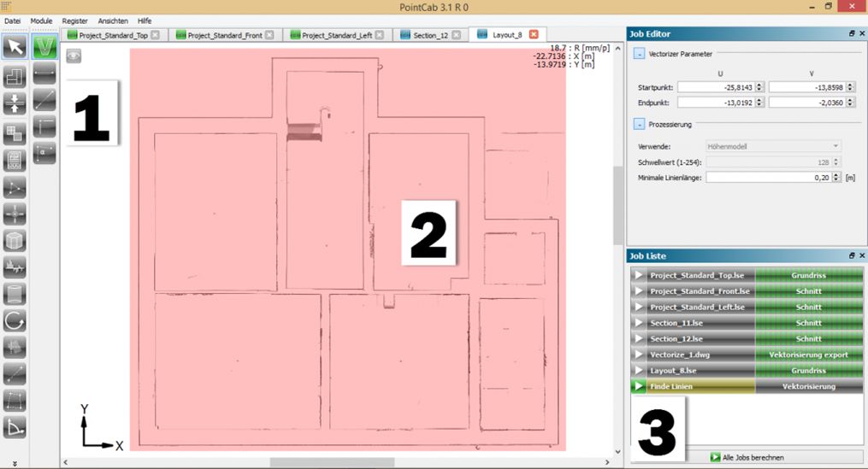Collapse the Prozessierung section
This screenshot has height=469, width=868.
pyautogui.click(x=639, y=125)
